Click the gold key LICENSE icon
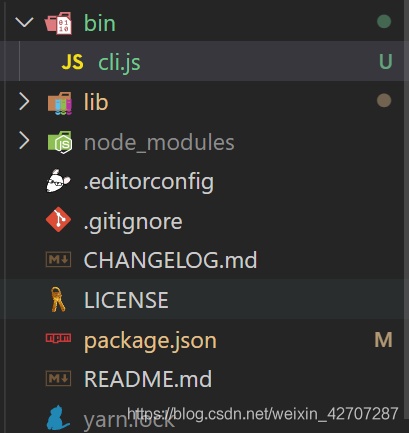The height and width of the screenshot is (433, 409). pos(58,299)
